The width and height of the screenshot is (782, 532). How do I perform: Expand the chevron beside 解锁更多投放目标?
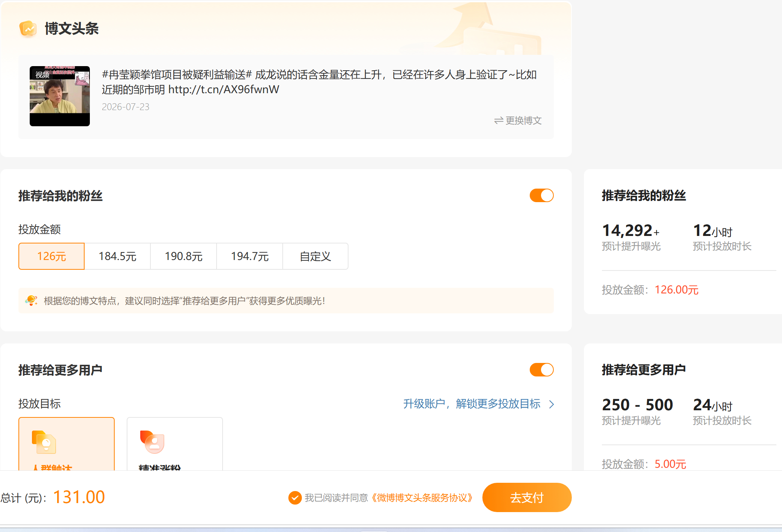point(552,404)
